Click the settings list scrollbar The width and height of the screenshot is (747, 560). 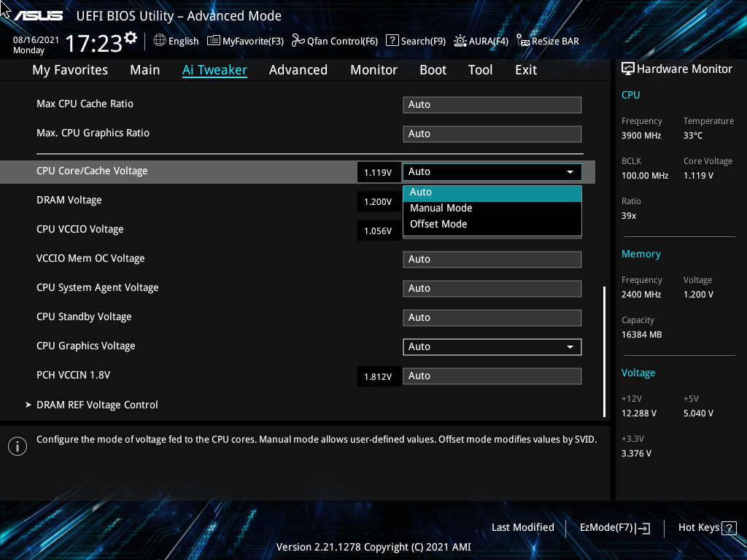click(x=605, y=351)
